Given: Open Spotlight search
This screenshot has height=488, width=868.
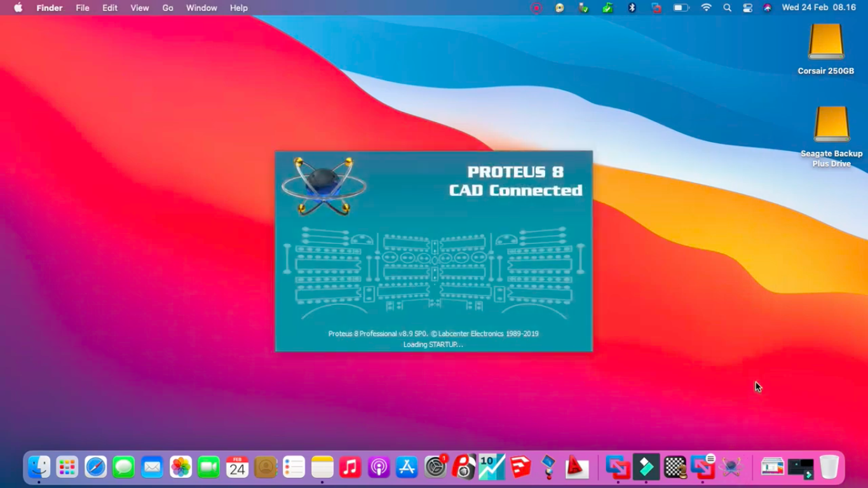Looking at the screenshot, I should [x=726, y=8].
